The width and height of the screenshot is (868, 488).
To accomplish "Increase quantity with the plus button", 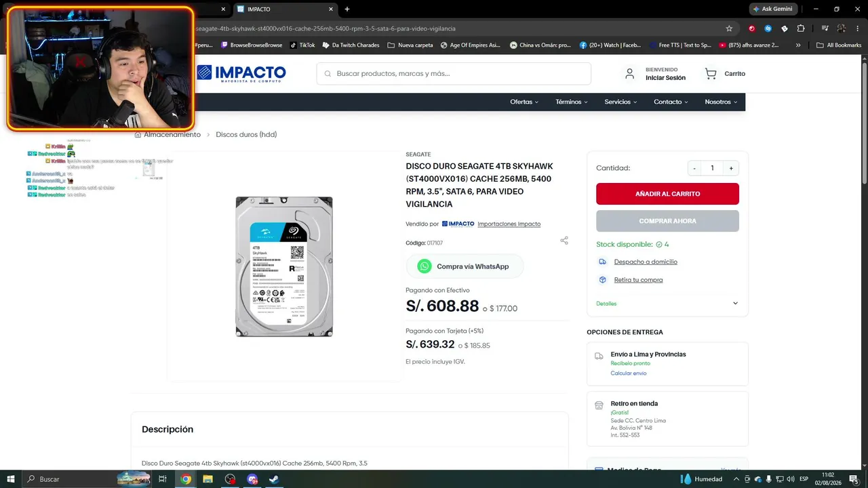I will tap(731, 168).
